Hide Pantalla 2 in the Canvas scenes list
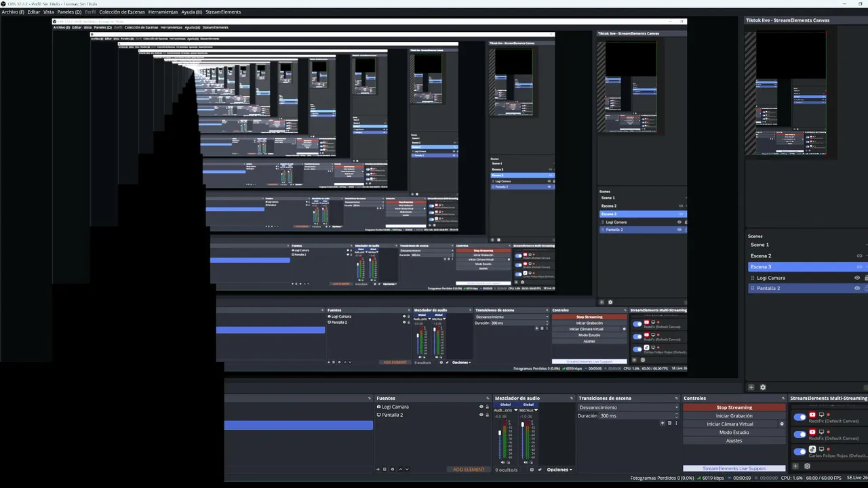 pyautogui.click(x=857, y=289)
